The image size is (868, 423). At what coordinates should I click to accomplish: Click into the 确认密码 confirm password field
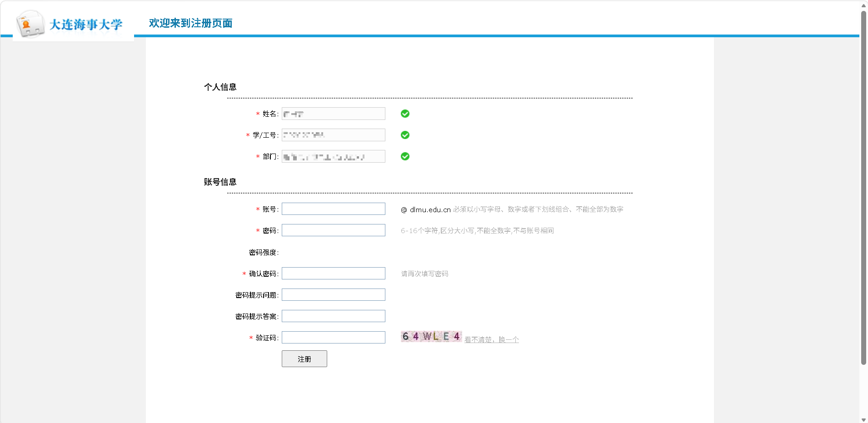tap(333, 274)
